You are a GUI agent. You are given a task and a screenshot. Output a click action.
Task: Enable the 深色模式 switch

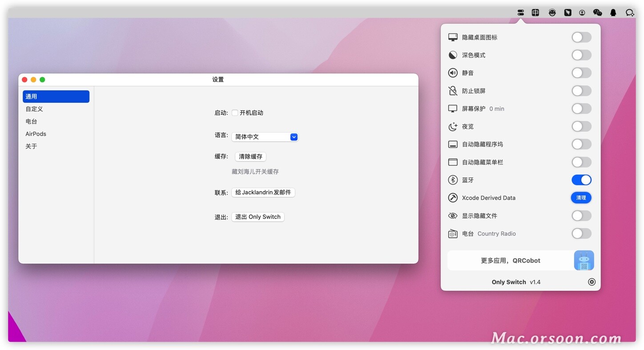(x=581, y=55)
